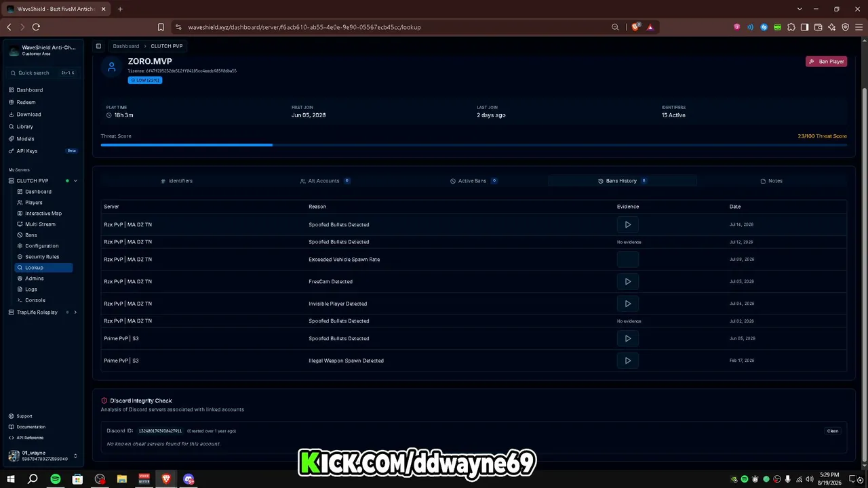Toggle the browser sidebar panel icon

[804, 27]
